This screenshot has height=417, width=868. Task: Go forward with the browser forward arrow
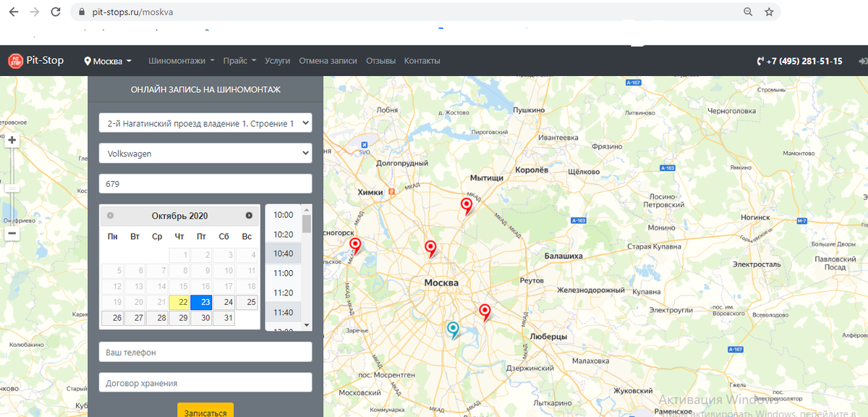[35, 12]
